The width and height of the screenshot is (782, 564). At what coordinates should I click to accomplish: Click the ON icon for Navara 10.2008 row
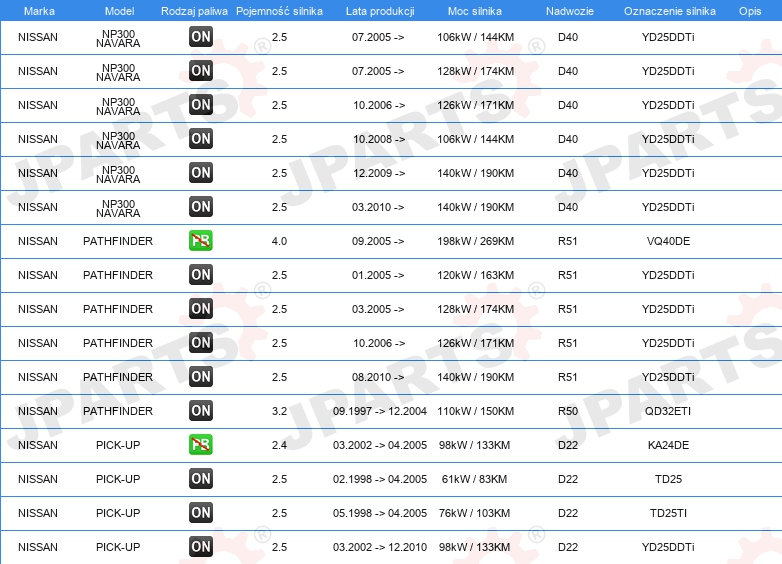[x=201, y=138]
